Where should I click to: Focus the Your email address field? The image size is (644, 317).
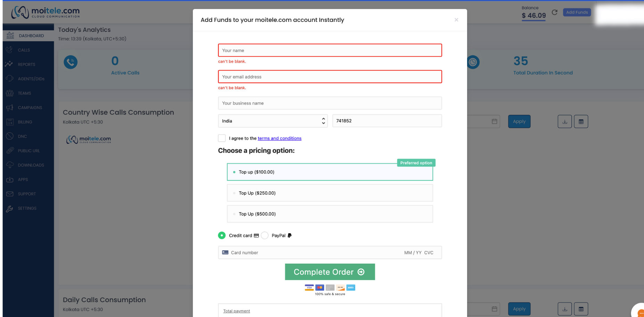[x=330, y=77]
